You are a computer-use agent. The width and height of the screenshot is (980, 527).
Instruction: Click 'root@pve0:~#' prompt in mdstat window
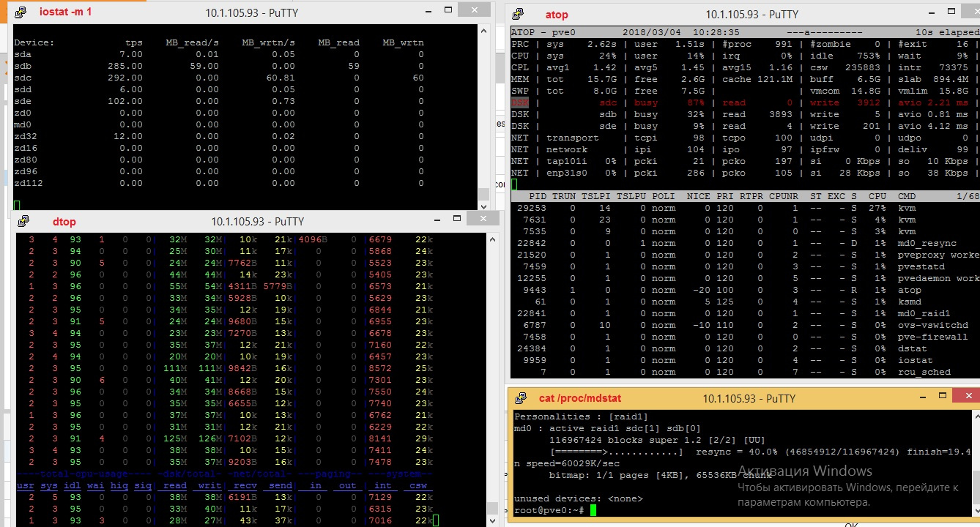549,510
